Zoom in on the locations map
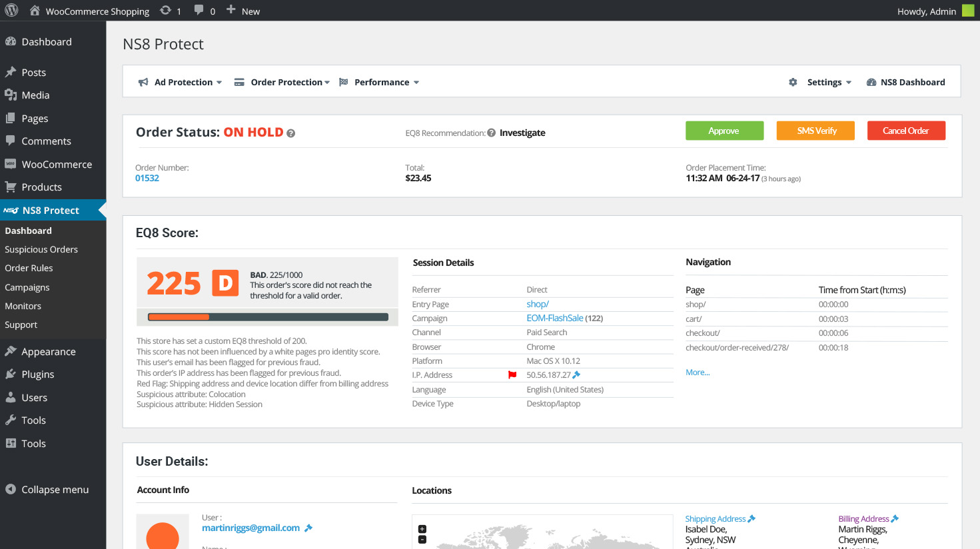 click(x=422, y=529)
